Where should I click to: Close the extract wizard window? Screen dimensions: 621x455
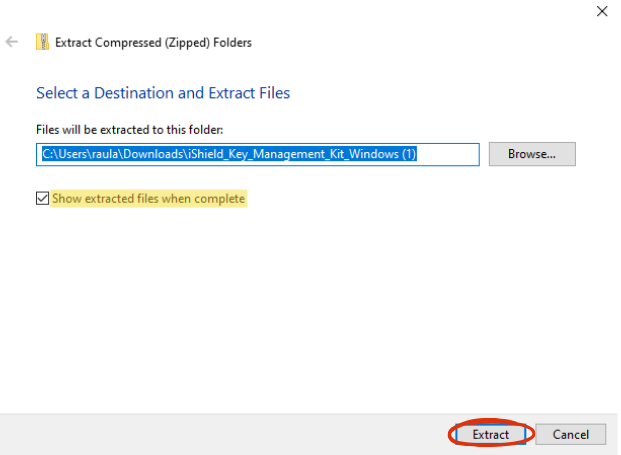[602, 11]
